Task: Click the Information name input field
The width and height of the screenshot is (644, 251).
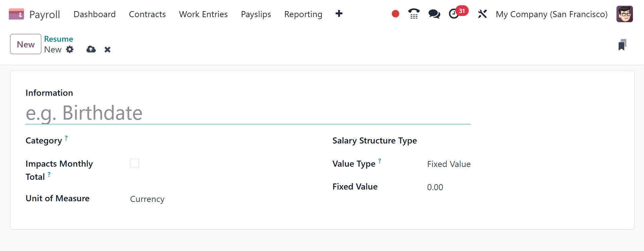Action: pyautogui.click(x=248, y=113)
